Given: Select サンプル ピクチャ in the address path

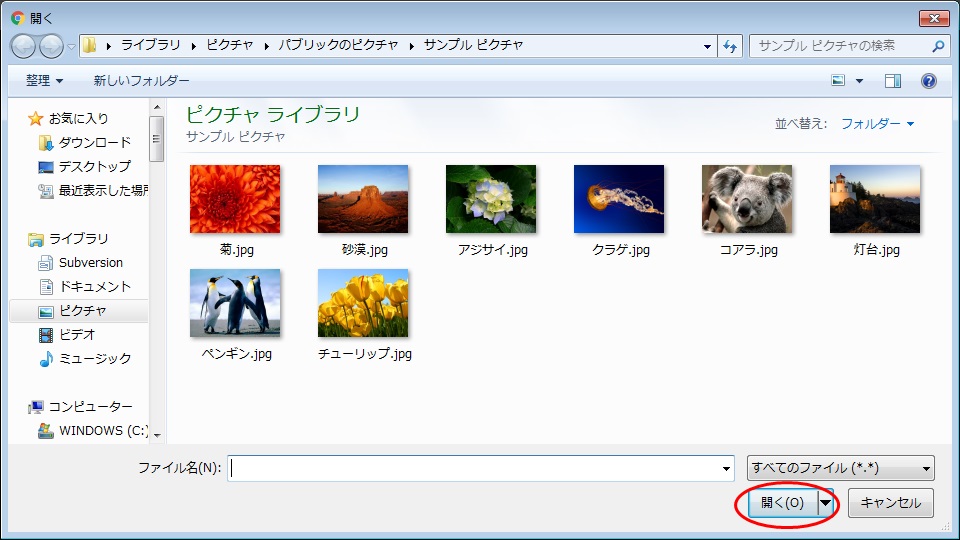Looking at the screenshot, I should 473,45.
